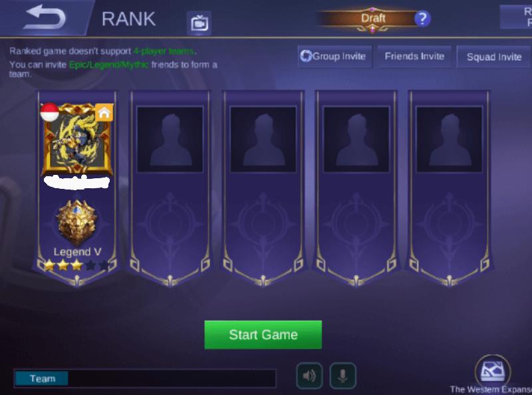Screen dimensions: 532x395
Task: Click the Start Game button
Action: point(263,334)
